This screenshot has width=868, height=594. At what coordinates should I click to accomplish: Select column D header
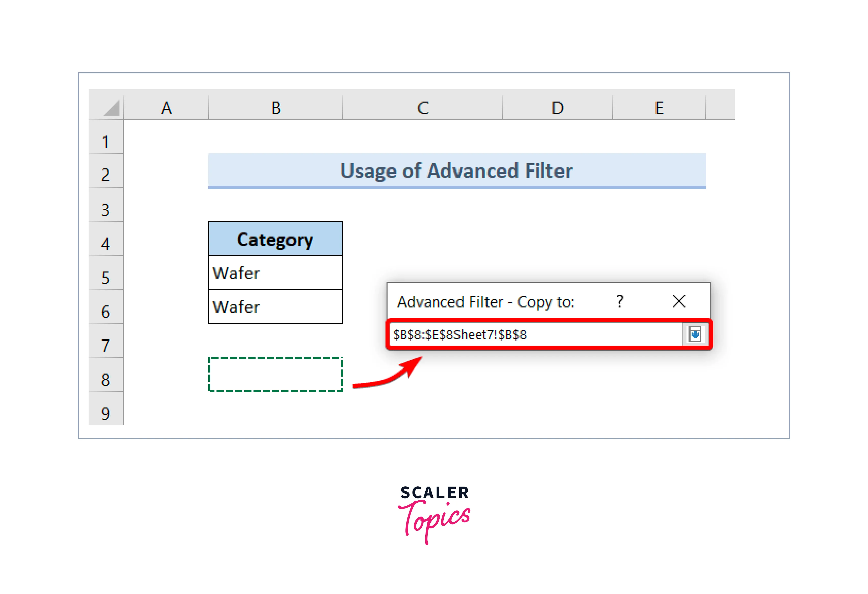pos(557,108)
